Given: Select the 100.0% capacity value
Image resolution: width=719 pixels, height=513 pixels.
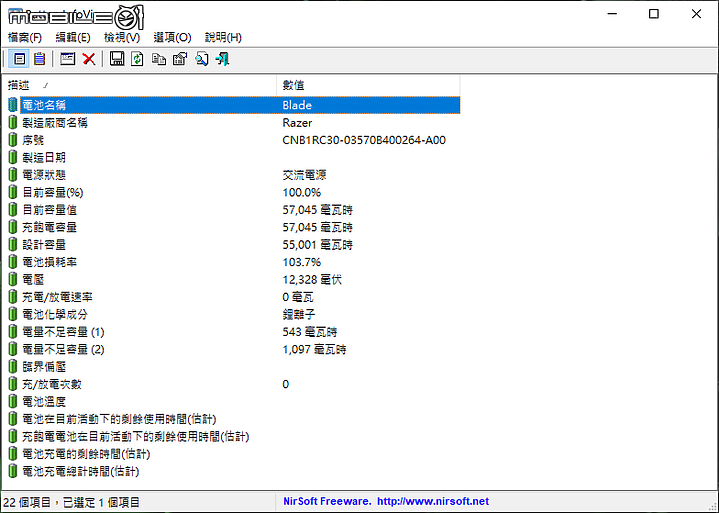Looking at the screenshot, I should point(302,193).
